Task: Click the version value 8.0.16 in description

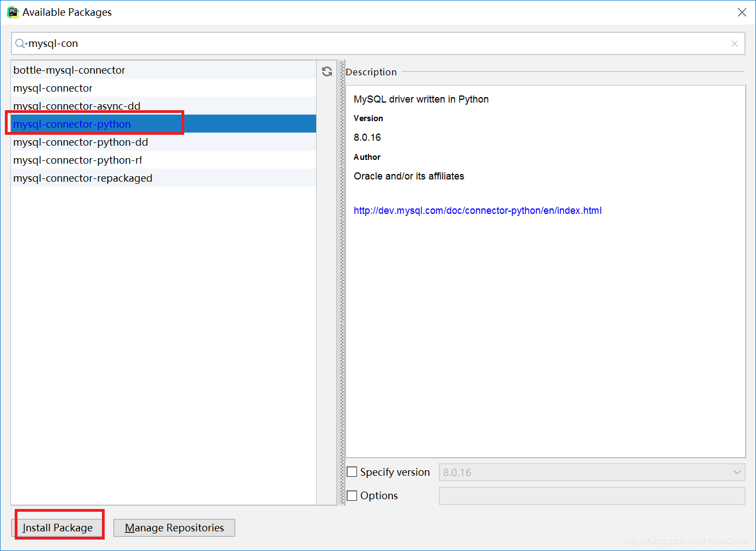Action: (367, 137)
